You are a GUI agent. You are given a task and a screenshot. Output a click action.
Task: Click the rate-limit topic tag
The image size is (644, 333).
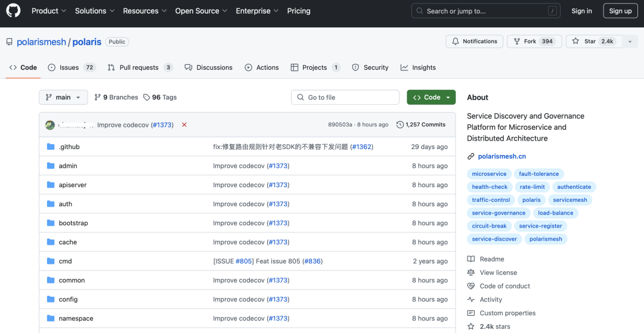pos(532,187)
